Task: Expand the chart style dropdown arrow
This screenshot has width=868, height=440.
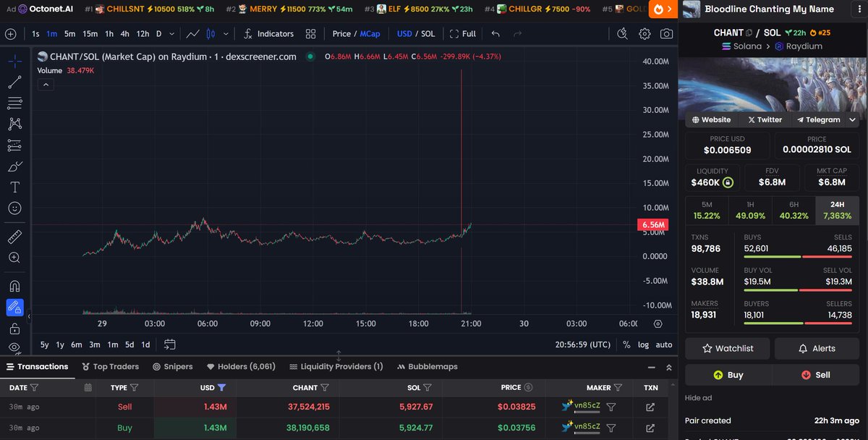Action: coord(226,34)
